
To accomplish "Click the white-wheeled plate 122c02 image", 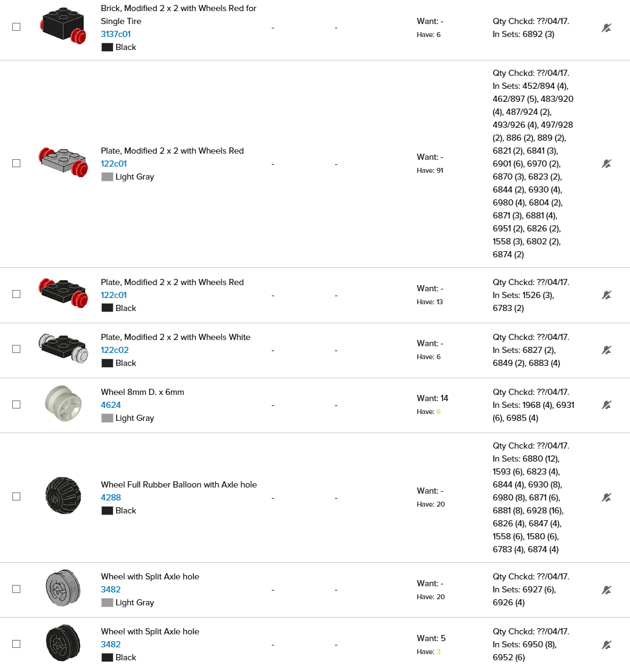I will 63,348.
